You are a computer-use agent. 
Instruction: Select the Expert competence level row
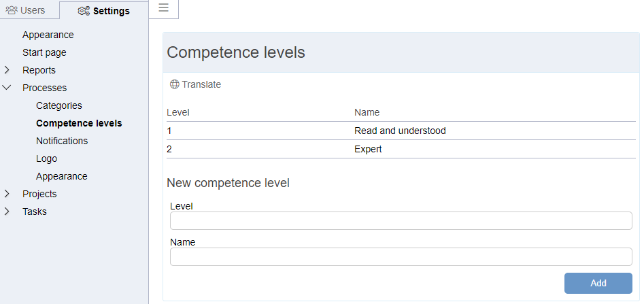tap(401, 149)
